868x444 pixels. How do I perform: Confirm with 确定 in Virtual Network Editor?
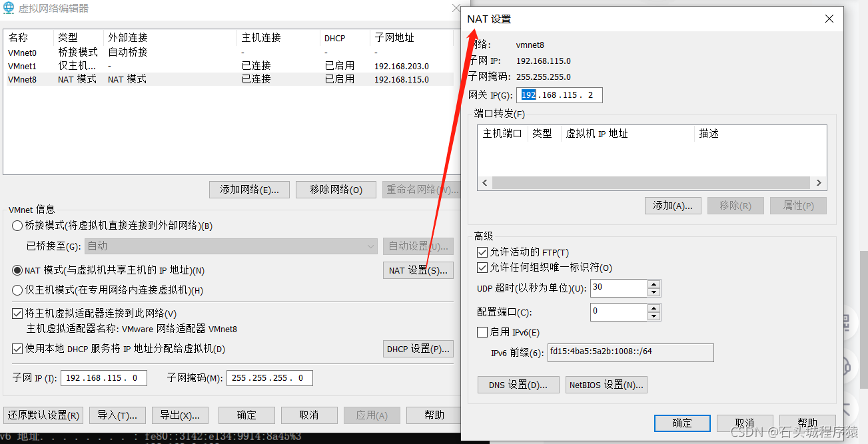click(x=246, y=415)
